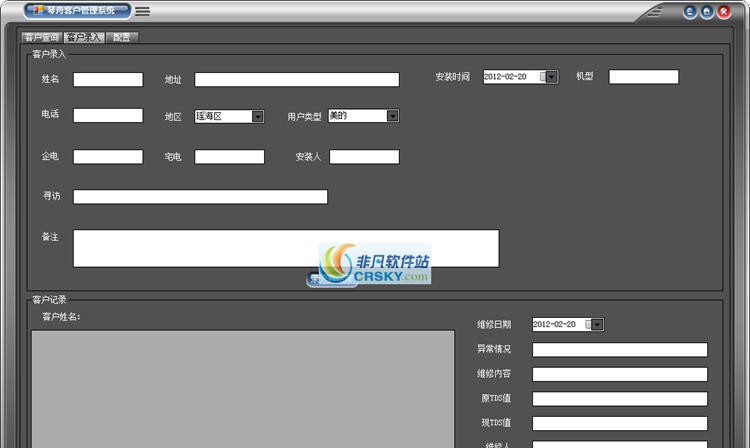The height and width of the screenshot is (448, 750).
Task: Click the 异常情况 input field
Action: click(x=620, y=350)
